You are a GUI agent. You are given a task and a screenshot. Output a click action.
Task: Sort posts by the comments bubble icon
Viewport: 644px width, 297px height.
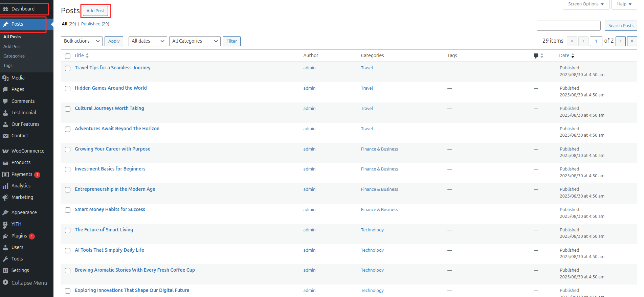[536, 56]
